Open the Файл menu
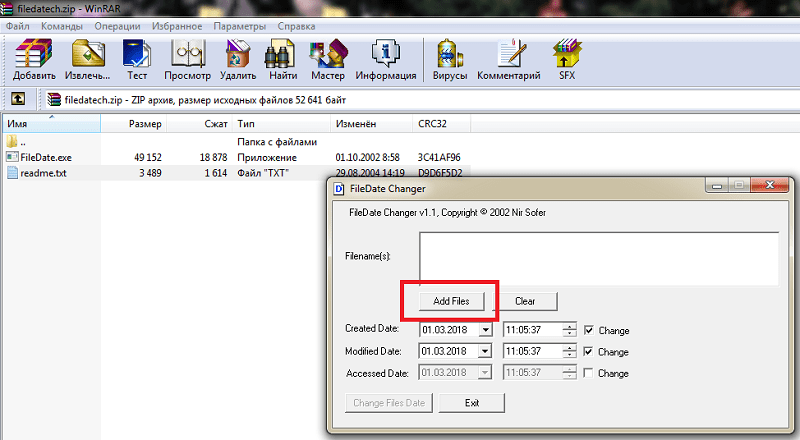The image size is (800, 440). click(x=18, y=26)
